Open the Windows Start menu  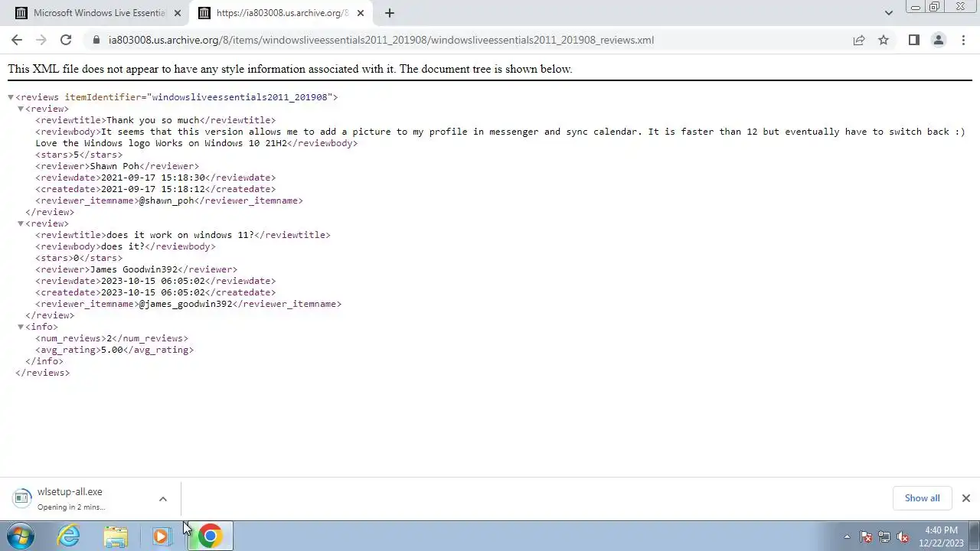click(x=21, y=536)
